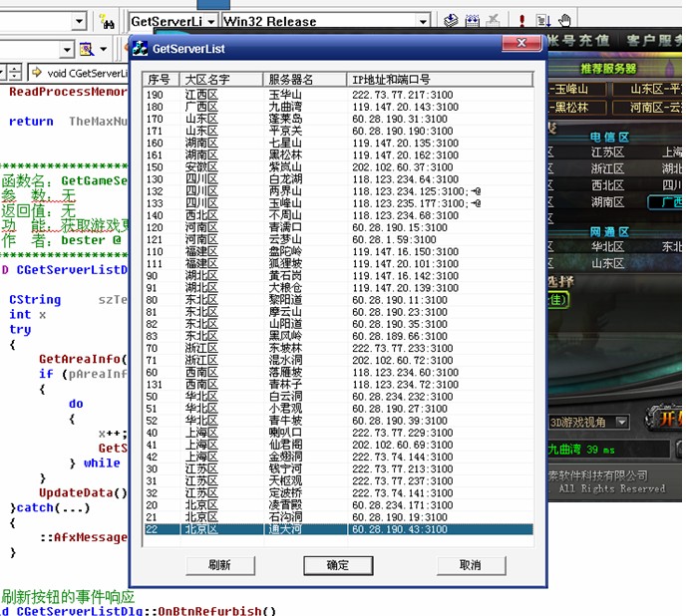Image resolution: width=686 pixels, height=616 pixels.
Task: Sort by the IP地址和端口号 column header
Action: 440,79
